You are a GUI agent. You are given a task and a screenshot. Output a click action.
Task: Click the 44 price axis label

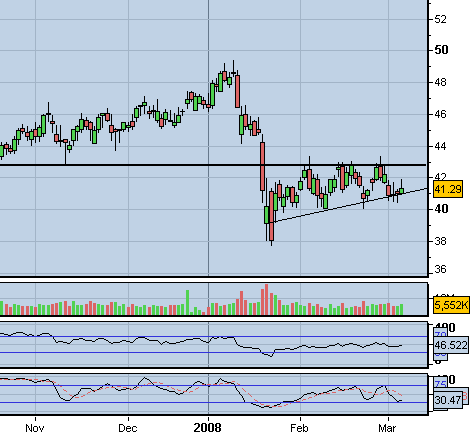coord(440,146)
